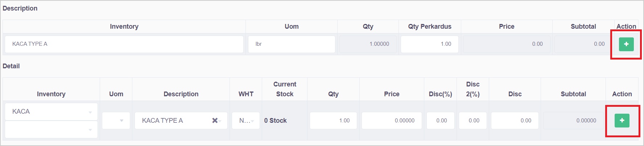
Task: Click the Detail Subtotal field showing 0.00000
Action: (573, 121)
